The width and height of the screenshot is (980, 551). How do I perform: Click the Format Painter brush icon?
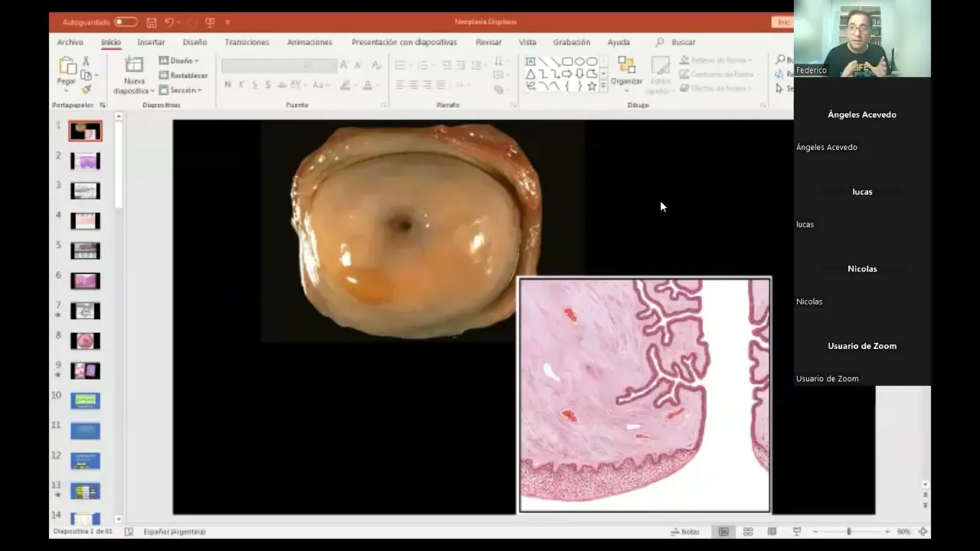86,90
